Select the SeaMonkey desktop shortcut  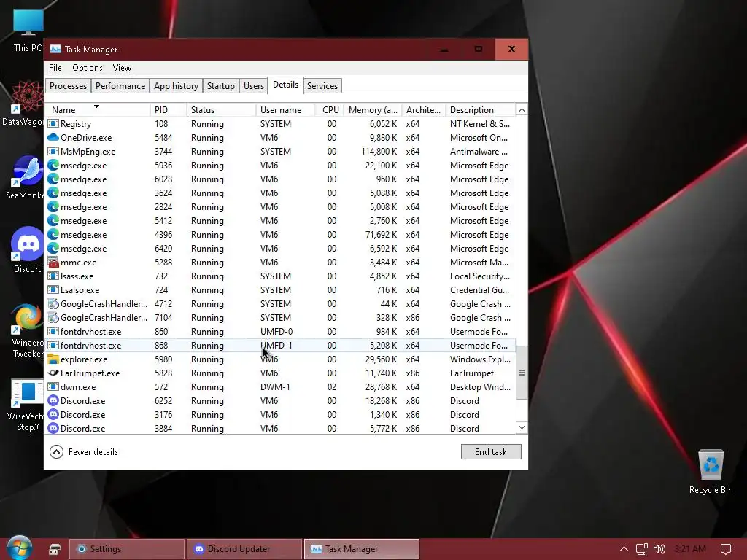(x=25, y=178)
